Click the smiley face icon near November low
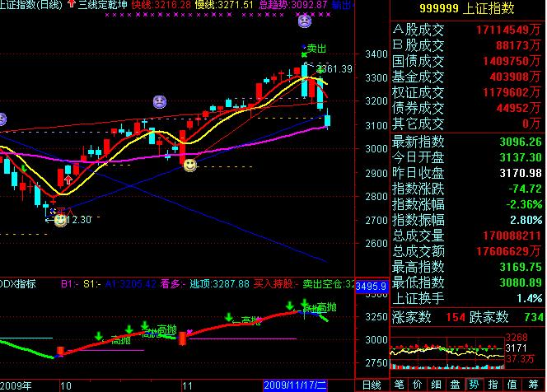Image resolution: width=547 pixels, height=392 pixels. (x=190, y=166)
